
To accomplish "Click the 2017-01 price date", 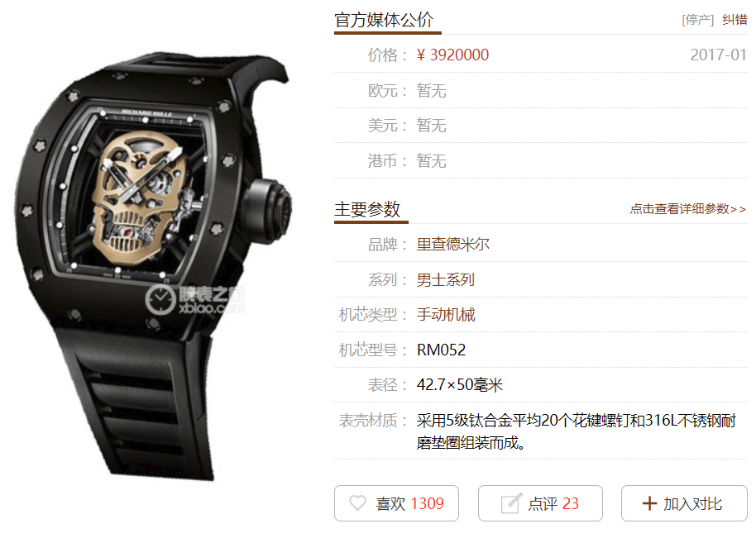I will point(719,55).
